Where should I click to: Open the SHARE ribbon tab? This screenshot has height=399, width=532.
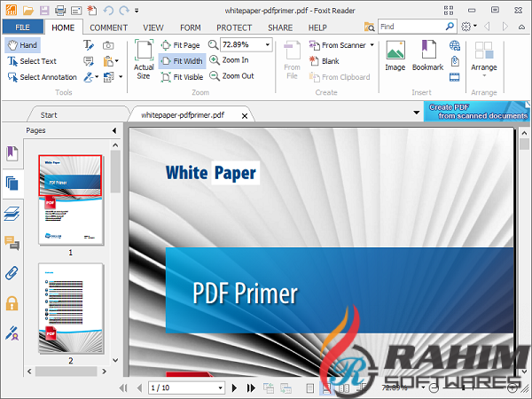pos(280,27)
